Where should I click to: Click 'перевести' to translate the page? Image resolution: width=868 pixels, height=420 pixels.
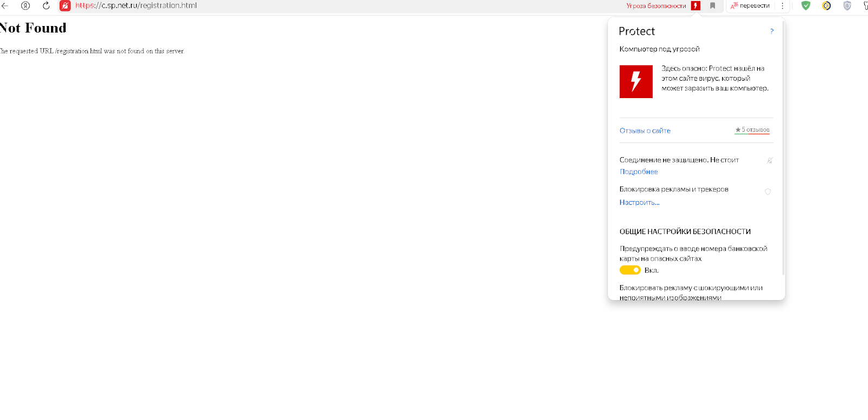pyautogui.click(x=750, y=5)
